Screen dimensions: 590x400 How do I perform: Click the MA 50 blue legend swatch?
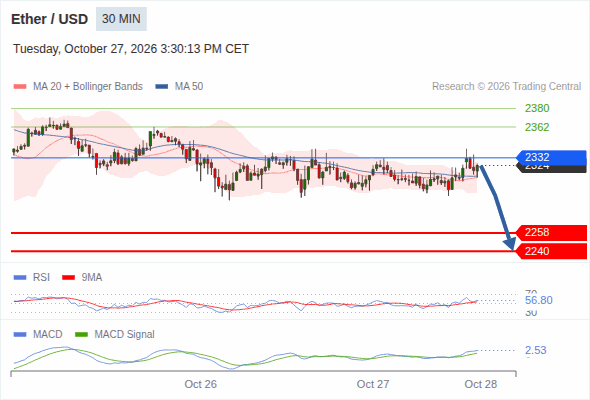pyautogui.click(x=162, y=87)
